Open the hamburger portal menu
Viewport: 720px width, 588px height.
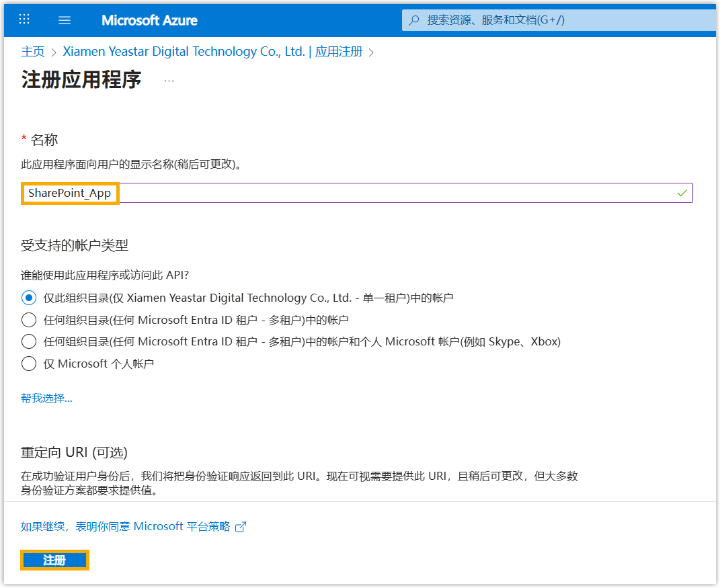[65, 20]
